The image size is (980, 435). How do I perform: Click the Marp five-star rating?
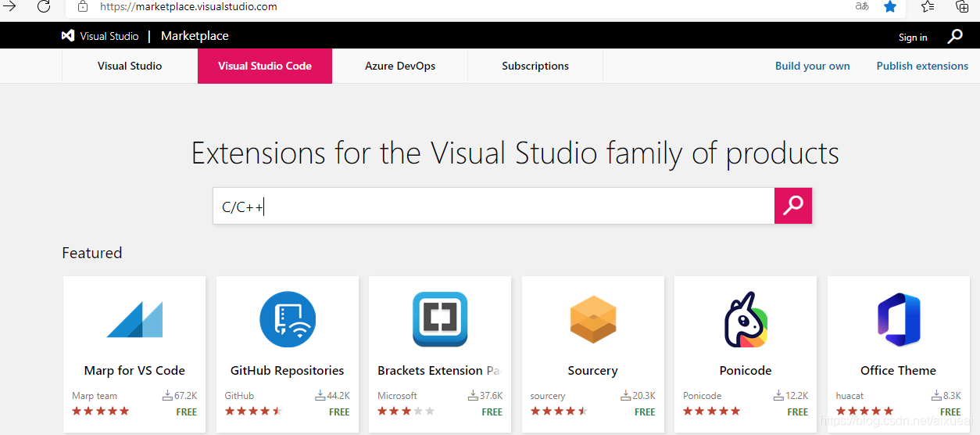pos(101,411)
